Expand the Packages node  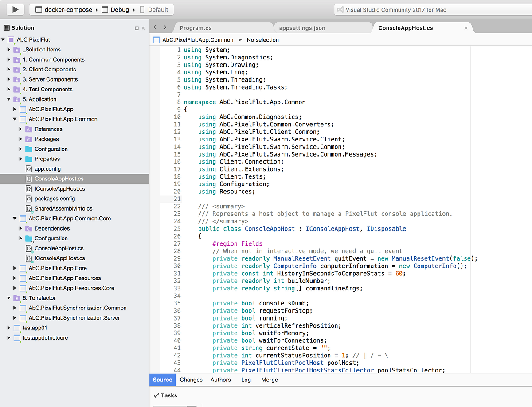[20, 139]
